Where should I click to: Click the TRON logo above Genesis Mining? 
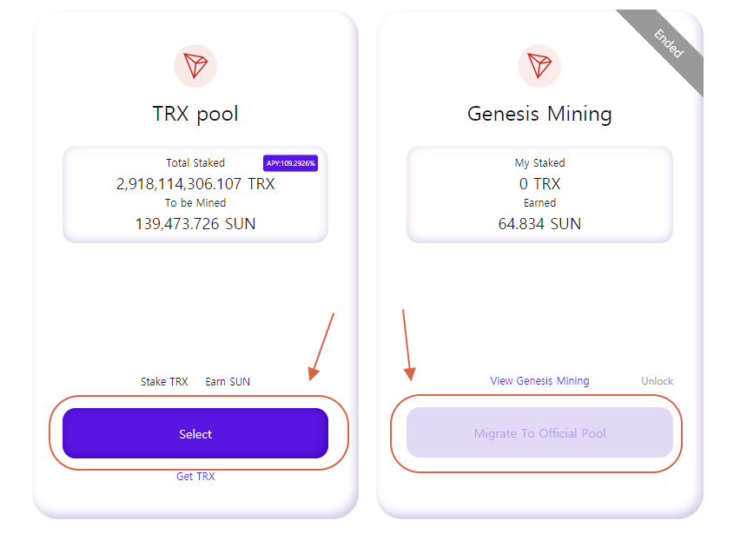[x=539, y=66]
